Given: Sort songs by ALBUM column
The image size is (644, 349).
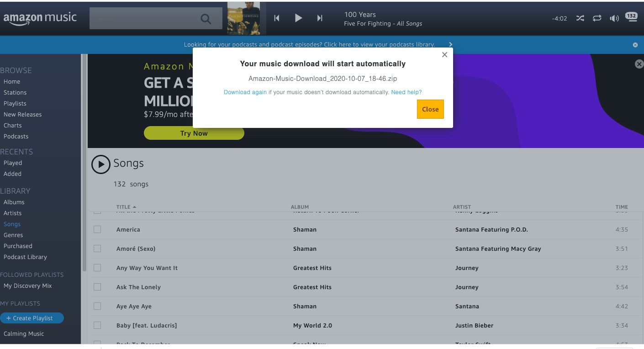Looking at the screenshot, I should point(300,207).
